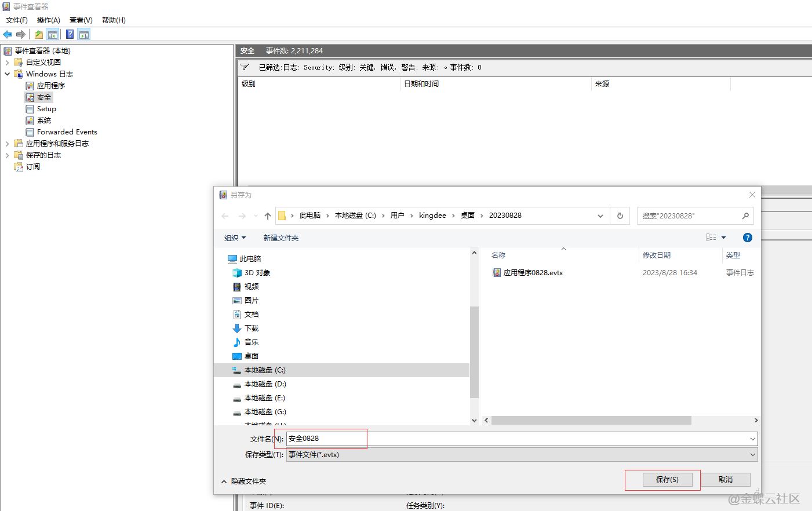The height and width of the screenshot is (511, 812).
Task: Click the blue help icon in save dialog
Action: click(x=747, y=238)
